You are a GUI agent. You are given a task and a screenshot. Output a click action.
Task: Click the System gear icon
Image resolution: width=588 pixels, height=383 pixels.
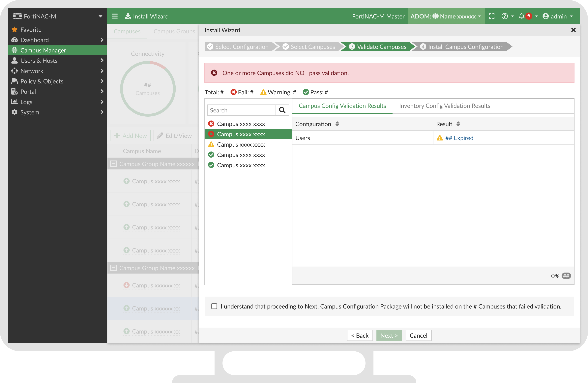coord(15,112)
